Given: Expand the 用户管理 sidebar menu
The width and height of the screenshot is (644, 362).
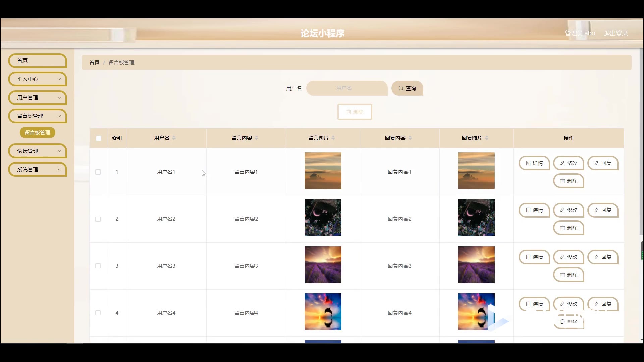Looking at the screenshot, I should pyautogui.click(x=37, y=98).
